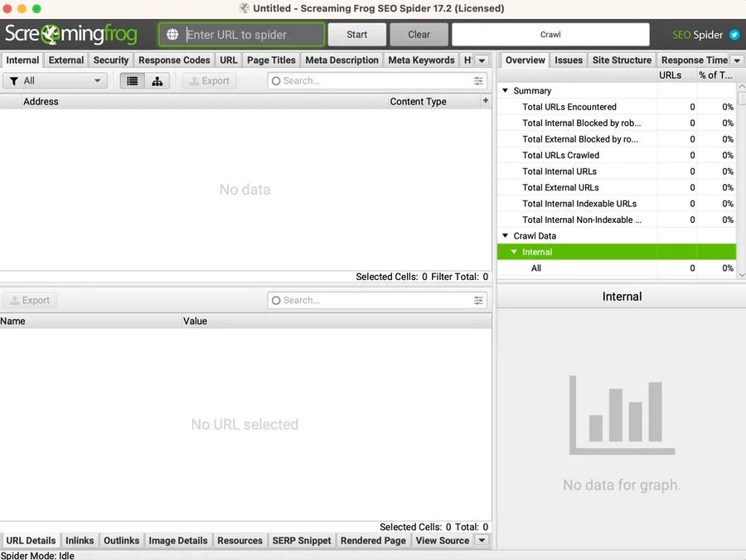Viewport: 746px width, 560px height.
Task: Select the URL tab
Action: tap(229, 60)
